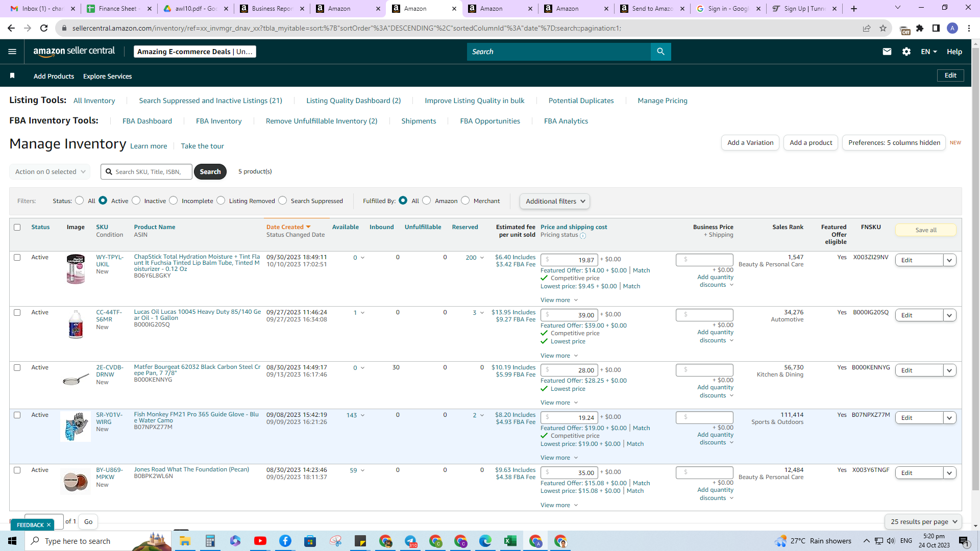Select the Incomplete status filter

(x=174, y=201)
